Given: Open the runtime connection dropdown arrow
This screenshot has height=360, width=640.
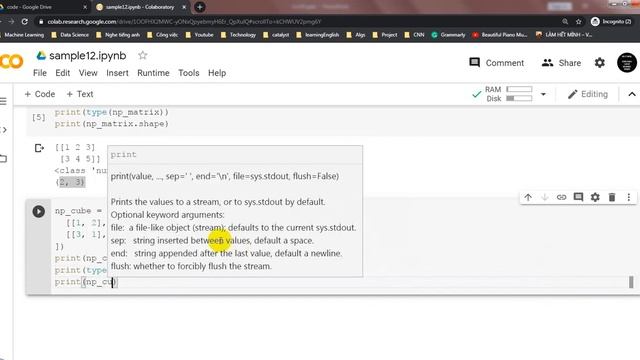Looking at the screenshot, I should (543, 94).
